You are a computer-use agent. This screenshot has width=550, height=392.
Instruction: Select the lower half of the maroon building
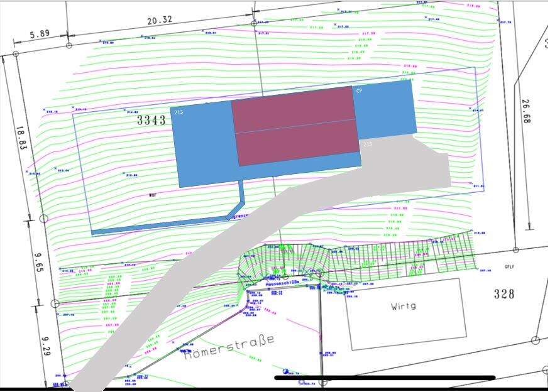[298, 143]
